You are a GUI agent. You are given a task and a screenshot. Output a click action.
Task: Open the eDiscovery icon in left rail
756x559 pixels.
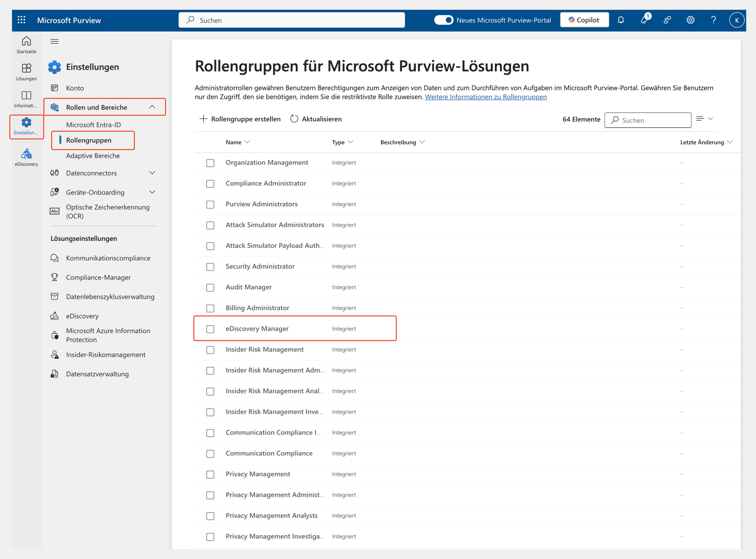26,157
